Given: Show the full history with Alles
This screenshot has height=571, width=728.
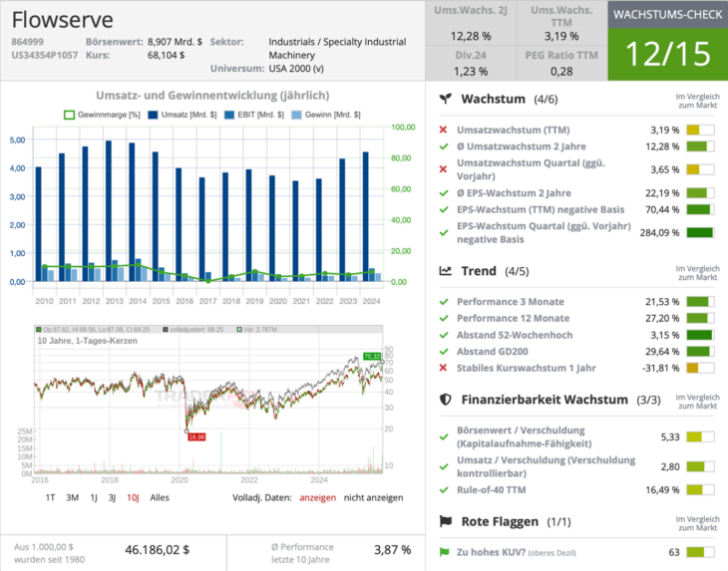Looking at the screenshot, I should click(160, 496).
